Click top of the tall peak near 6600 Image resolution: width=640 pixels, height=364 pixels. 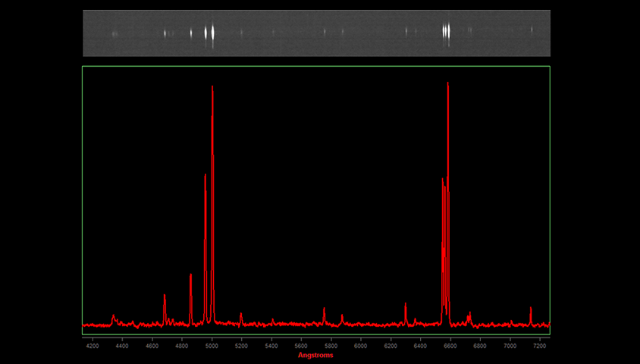448,83
